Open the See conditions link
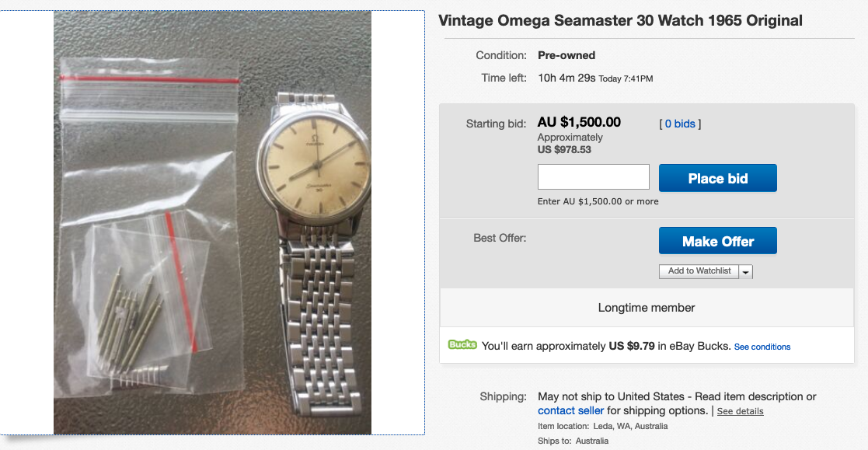The width and height of the screenshot is (868, 450). coord(762,347)
